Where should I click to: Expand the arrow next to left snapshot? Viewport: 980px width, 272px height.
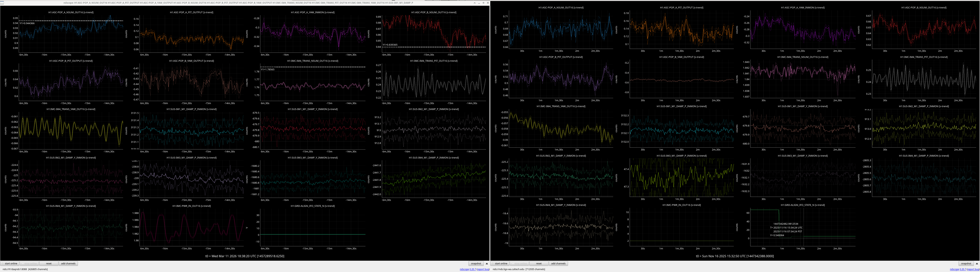point(487,263)
